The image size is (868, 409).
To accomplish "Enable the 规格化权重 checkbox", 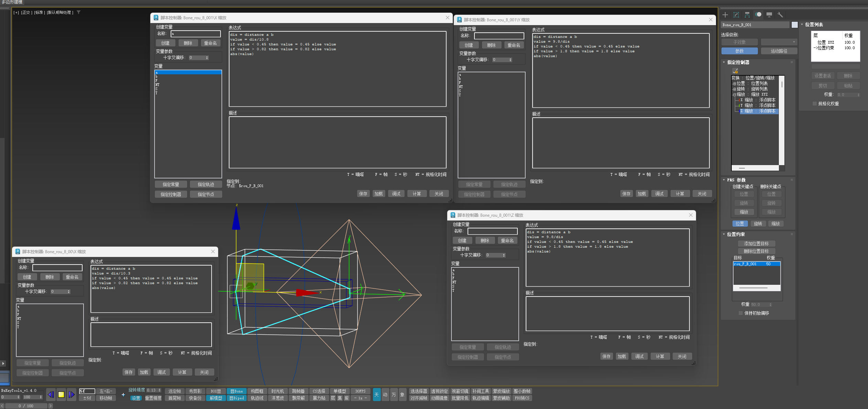I will point(815,104).
